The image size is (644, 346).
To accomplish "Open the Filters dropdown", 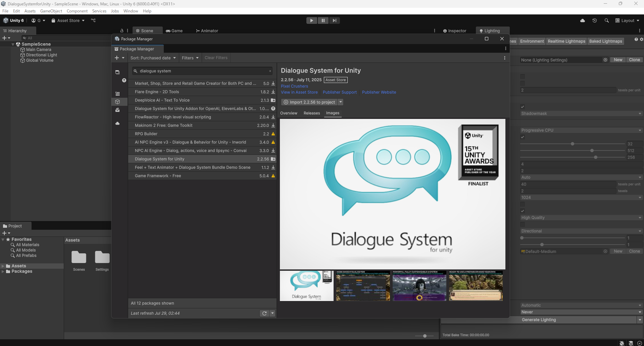I will [x=190, y=58].
